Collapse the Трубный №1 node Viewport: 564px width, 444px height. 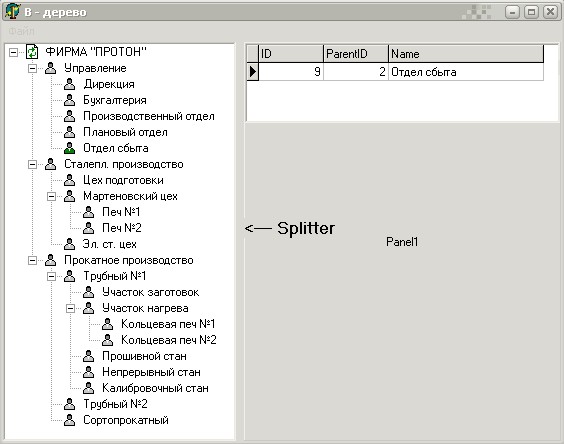tap(51, 276)
